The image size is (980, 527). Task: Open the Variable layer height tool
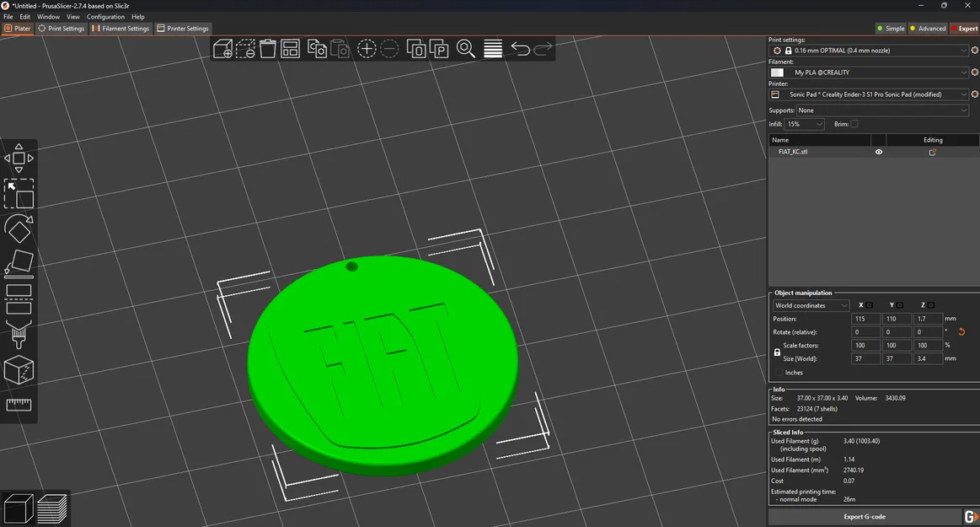click(492, 49)
